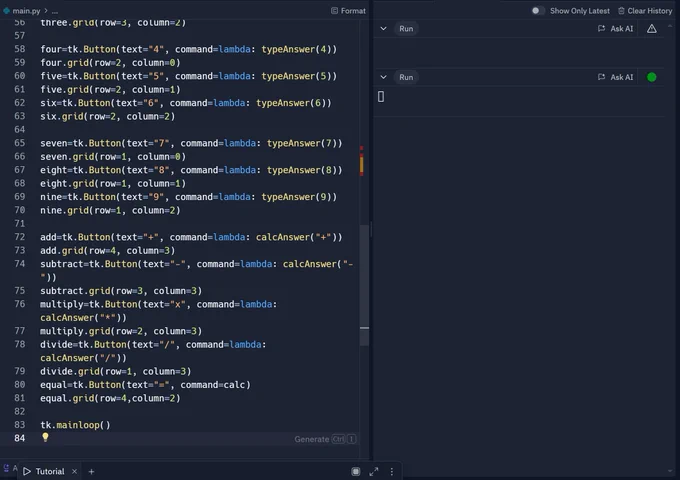
Task: Add a new tab with plus icon
Action: (91, 471)
